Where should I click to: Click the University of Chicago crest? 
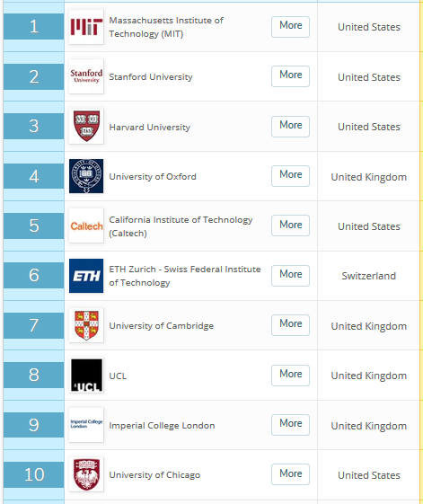86,474
